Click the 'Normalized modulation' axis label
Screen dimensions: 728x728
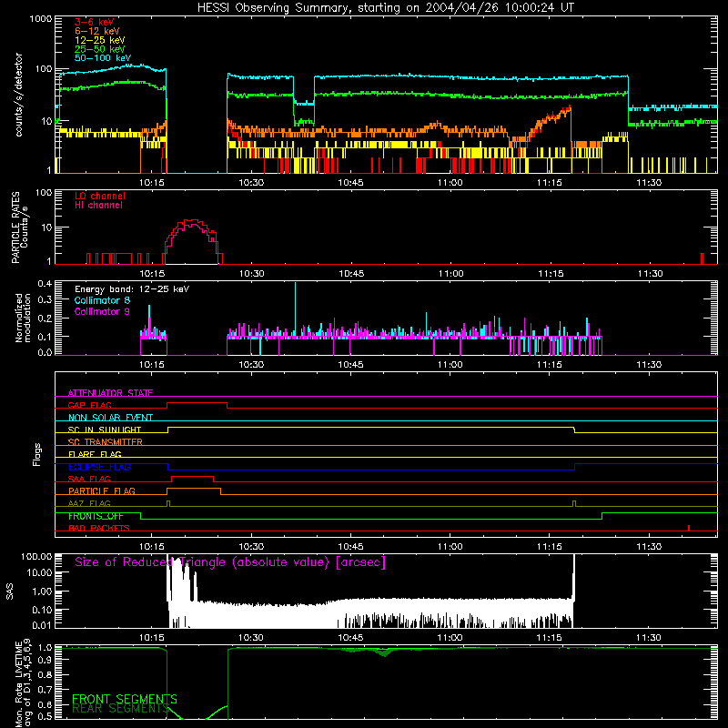pyautogui.click(x=23, y=318)
